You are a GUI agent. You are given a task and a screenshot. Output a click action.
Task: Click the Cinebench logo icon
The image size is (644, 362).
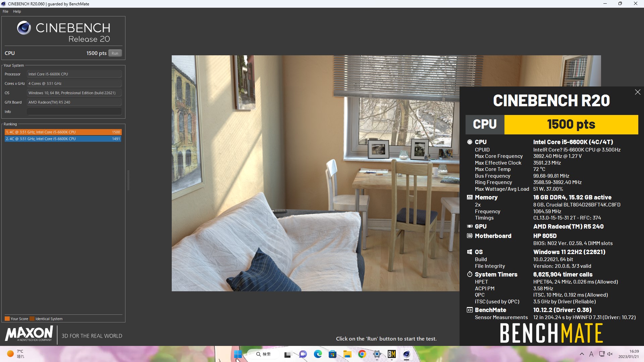click(24, 28)
